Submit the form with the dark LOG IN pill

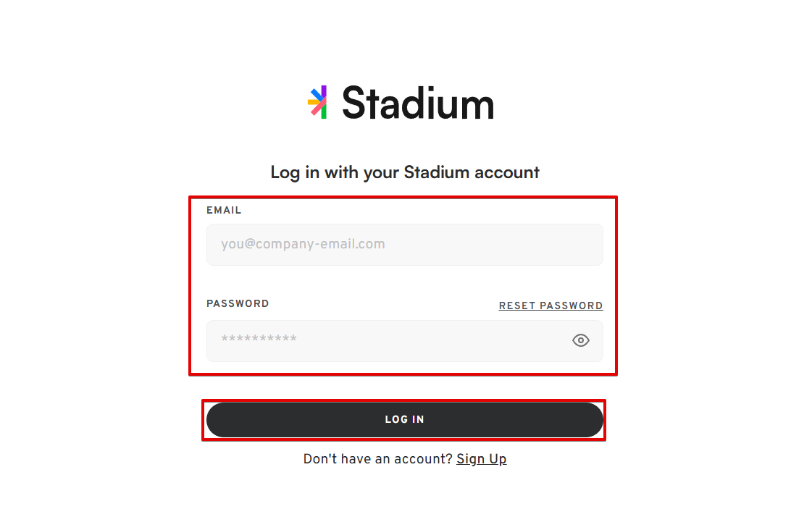coord(404,419)
